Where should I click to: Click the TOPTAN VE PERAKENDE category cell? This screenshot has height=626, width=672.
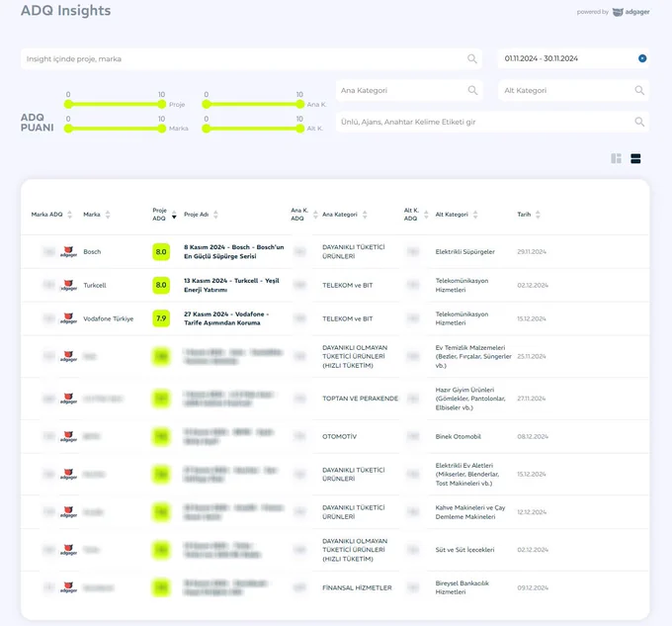(360, 399)
